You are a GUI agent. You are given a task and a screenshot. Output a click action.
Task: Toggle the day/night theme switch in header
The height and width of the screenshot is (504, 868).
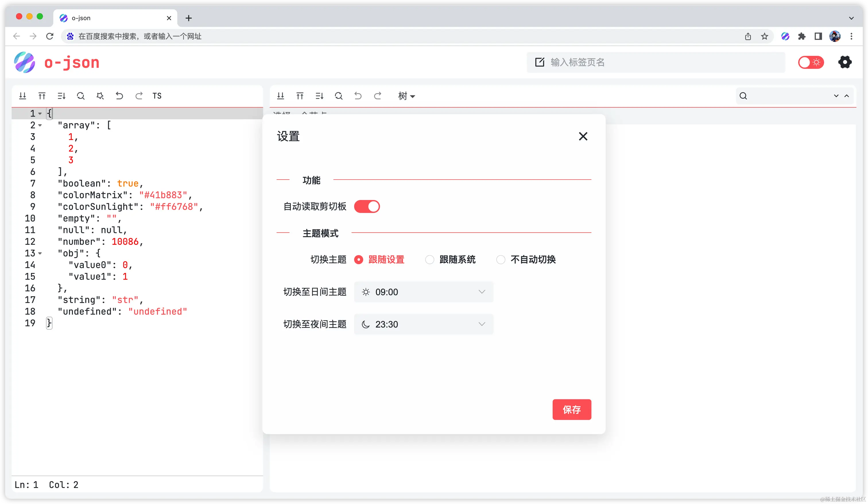point(811,62)
